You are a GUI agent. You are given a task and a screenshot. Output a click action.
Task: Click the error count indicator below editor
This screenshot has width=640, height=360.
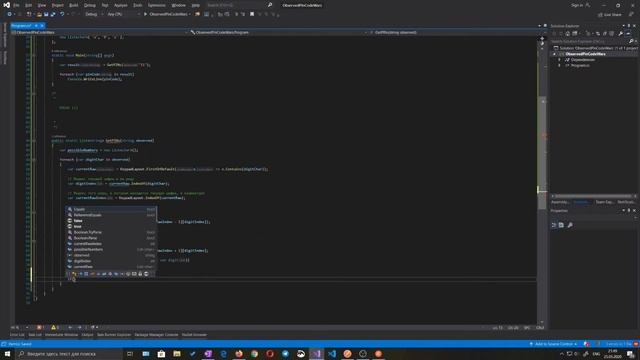click(40, 327)
